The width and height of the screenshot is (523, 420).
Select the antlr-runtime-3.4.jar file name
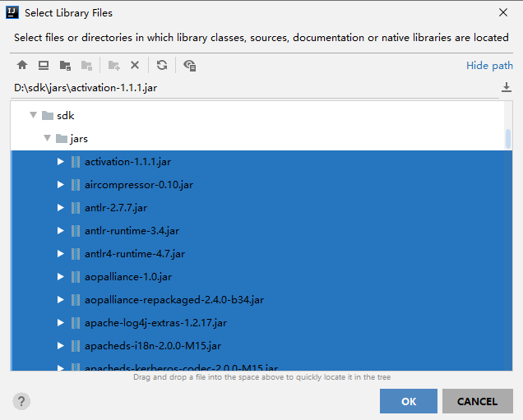point(132,231)
